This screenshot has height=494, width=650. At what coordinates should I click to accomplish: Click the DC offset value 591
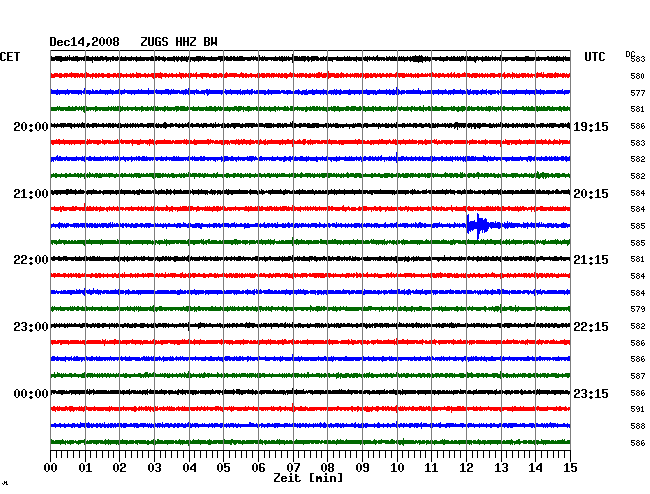coord(638,409)
